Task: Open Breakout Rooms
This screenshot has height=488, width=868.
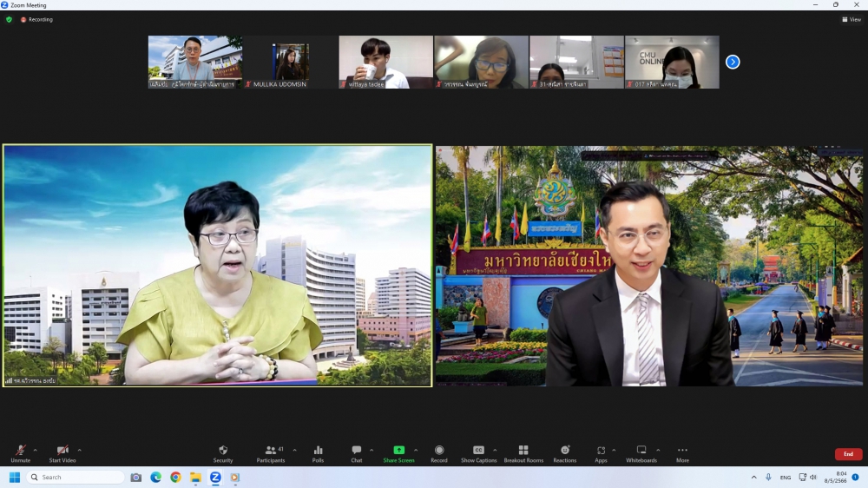Action: 523,451
